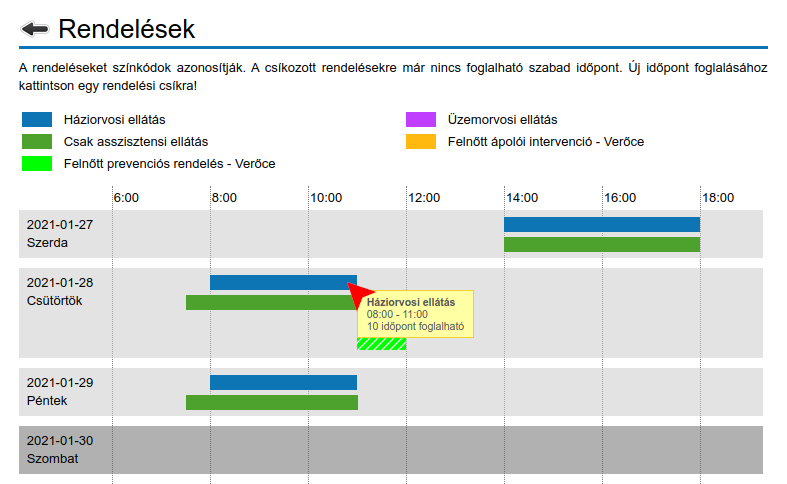Click the 2021-01-29 Péntek row label
The width and height of the screenshot is (787, 484).
pyautogui.click(x=60, y=391)
